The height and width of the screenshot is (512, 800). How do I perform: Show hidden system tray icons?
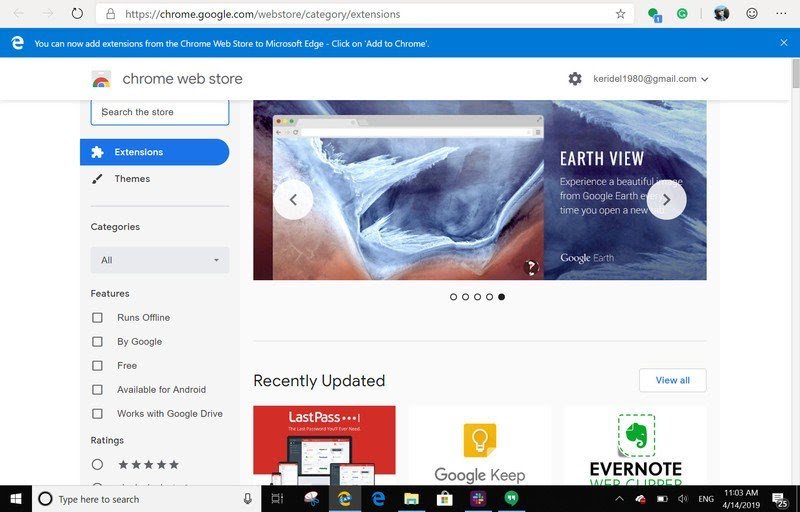coord(619,499)
